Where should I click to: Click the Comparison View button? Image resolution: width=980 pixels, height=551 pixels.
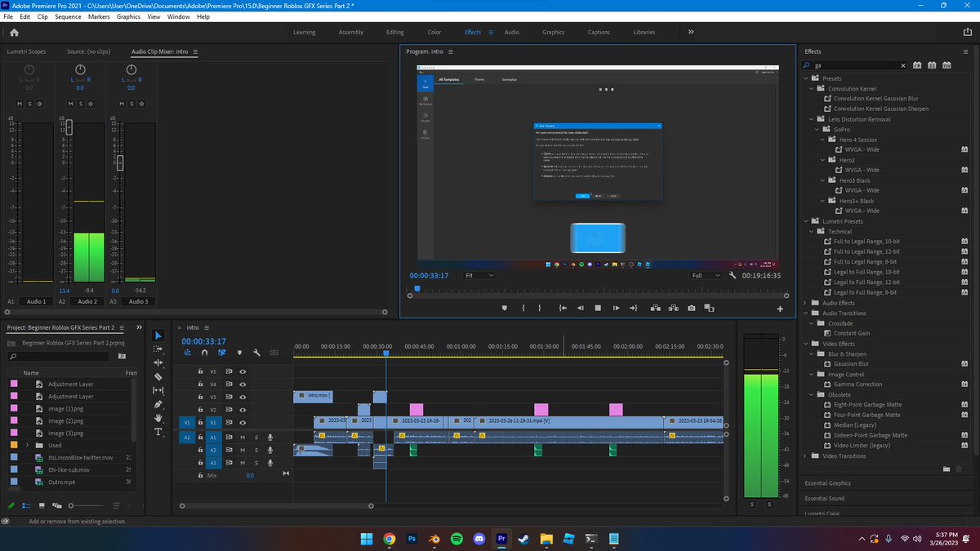tap(710, 308)
